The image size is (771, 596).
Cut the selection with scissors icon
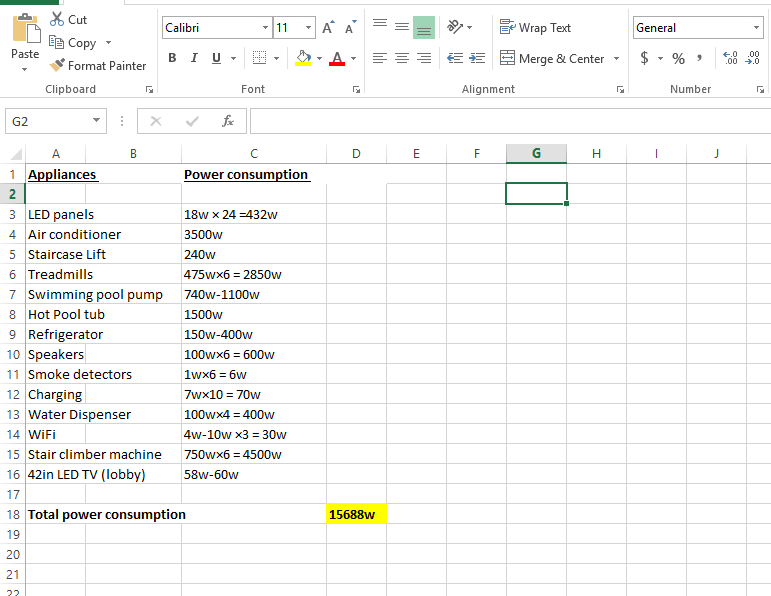[57, 20]
